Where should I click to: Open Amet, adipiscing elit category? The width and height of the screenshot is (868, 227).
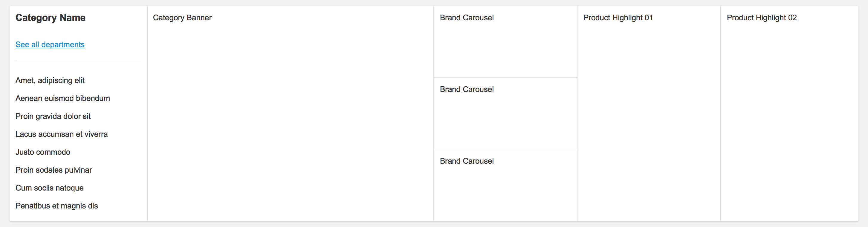point(50,80)
